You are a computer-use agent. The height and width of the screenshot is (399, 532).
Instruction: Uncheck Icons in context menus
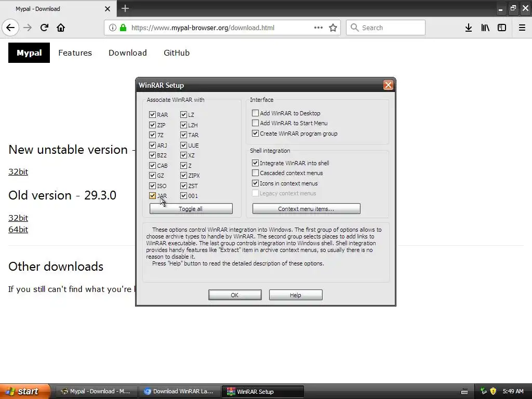255,183
